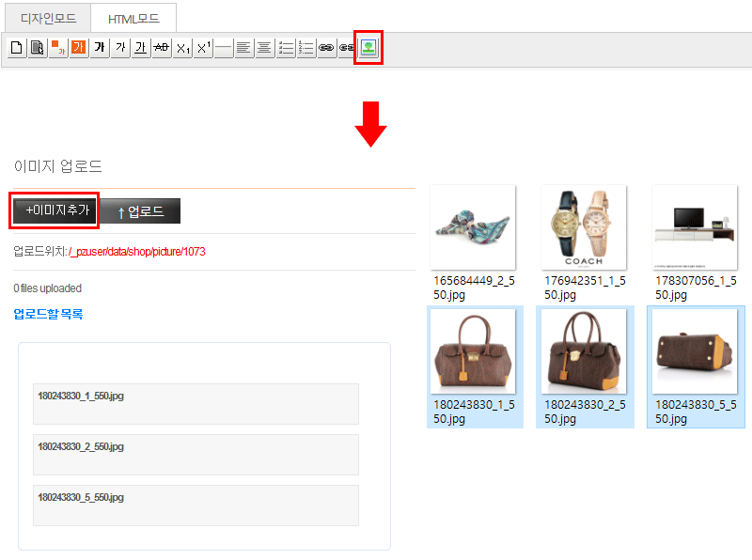Select the scarf image 165684449_2_550.jpg
Viewport: 752px width, 560px height.
point(472,228)
